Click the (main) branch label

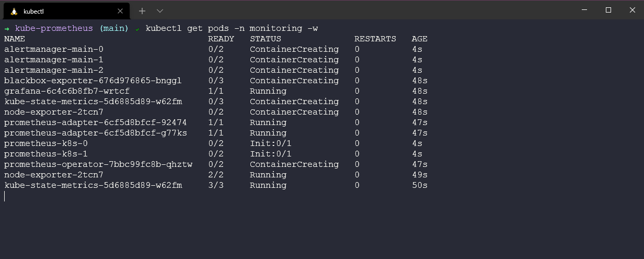tap(114, 28)
